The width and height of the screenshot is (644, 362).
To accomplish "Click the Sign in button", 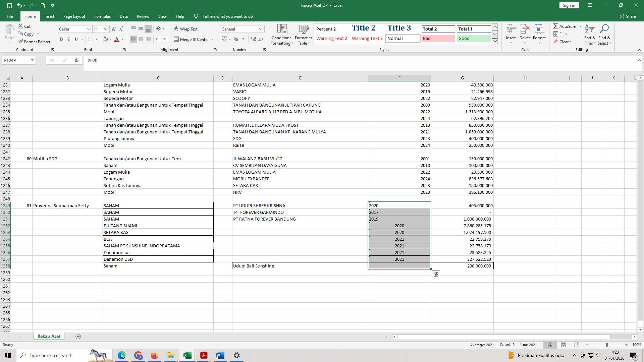I will [x=569, y=5].
